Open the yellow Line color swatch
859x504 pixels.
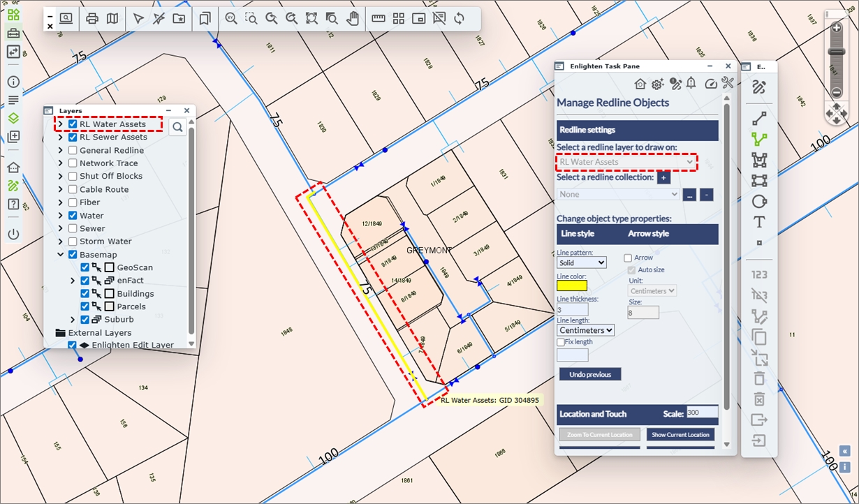click(x=572, y=286)
